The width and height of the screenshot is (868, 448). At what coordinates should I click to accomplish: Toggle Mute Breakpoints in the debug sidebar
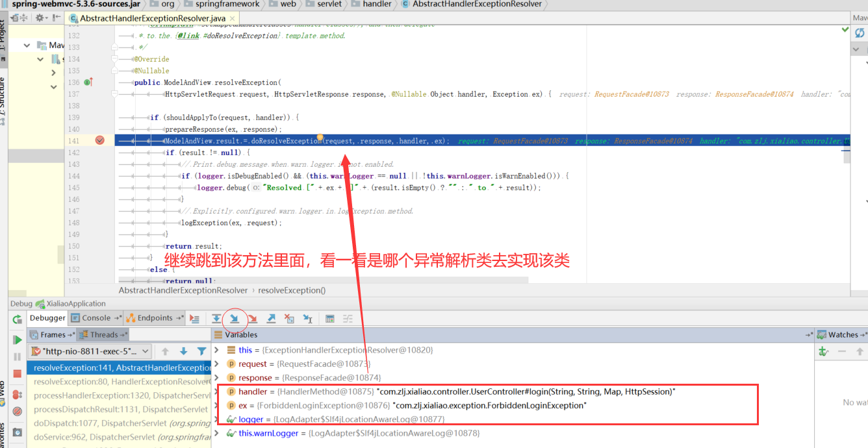(18, 412)
